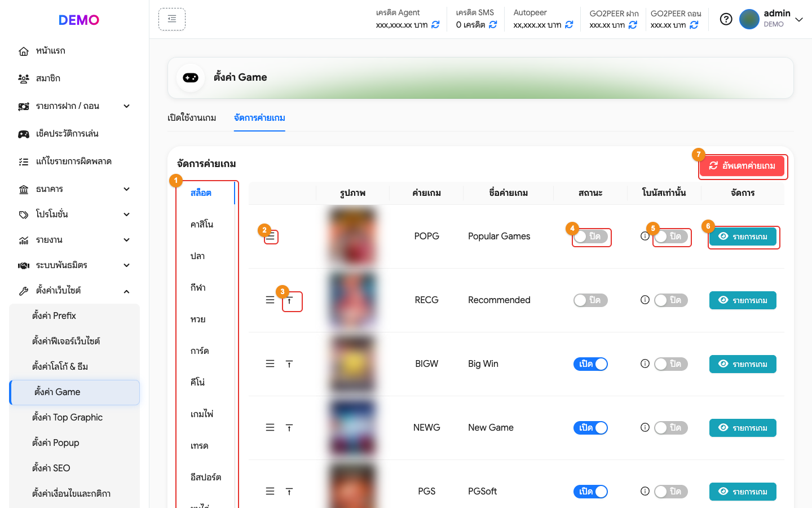Turn off status toggle for Big Win

590,364
